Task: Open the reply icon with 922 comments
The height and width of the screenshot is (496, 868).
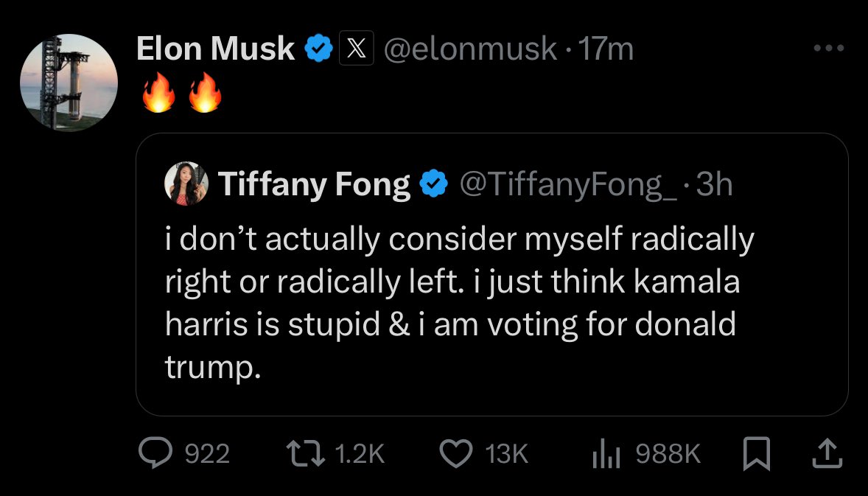Action: click(155, 453)
